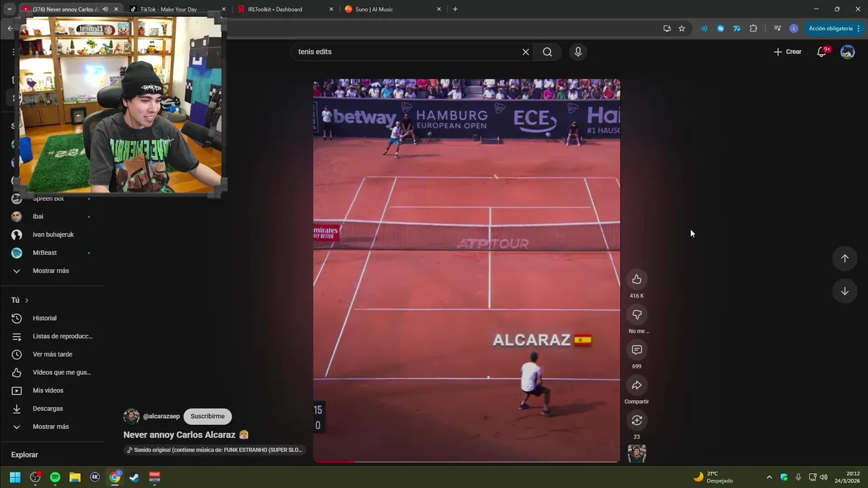The height and width of the screenshot is (488, 868).
Task: Open the Sonido original FUNK ESTRANHO sound link
Action: coord(215,450)
